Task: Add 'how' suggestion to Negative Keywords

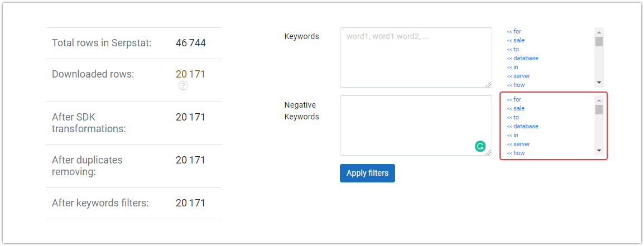Action: point(516,153)
